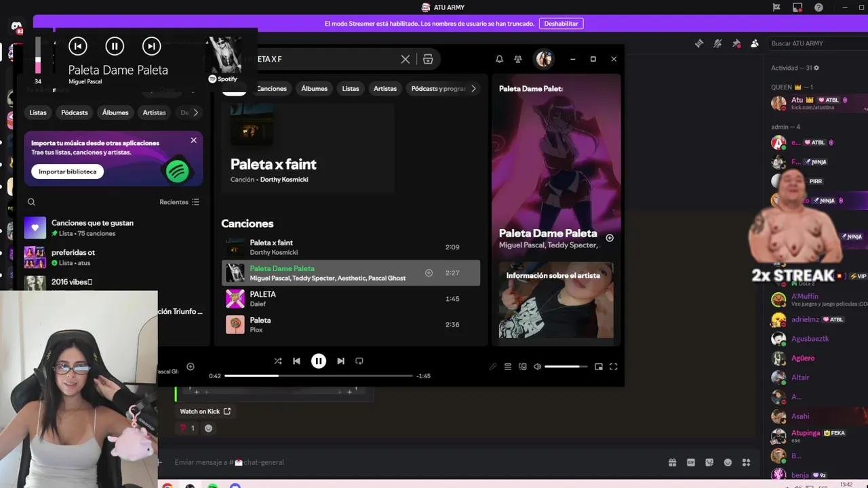Screen dimensions: 868x488
Task: Open connect to a device icon
Action: point(522,367)
